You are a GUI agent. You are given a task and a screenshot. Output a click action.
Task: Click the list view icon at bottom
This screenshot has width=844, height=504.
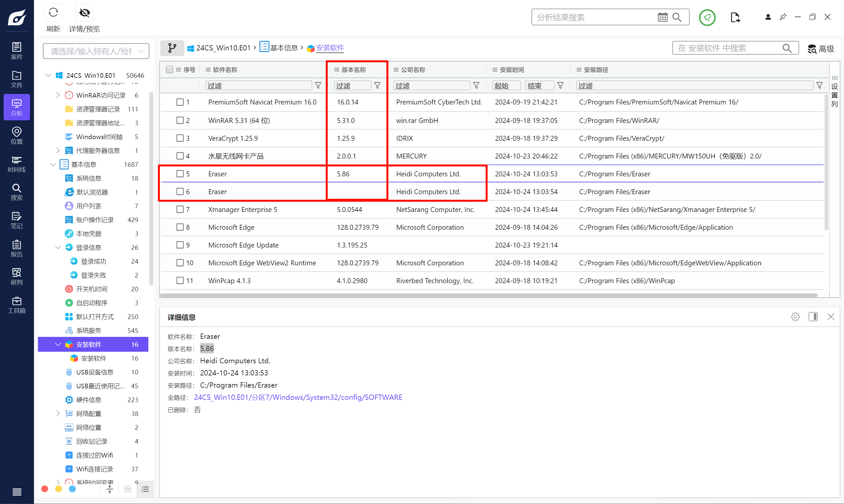point(145,489)
